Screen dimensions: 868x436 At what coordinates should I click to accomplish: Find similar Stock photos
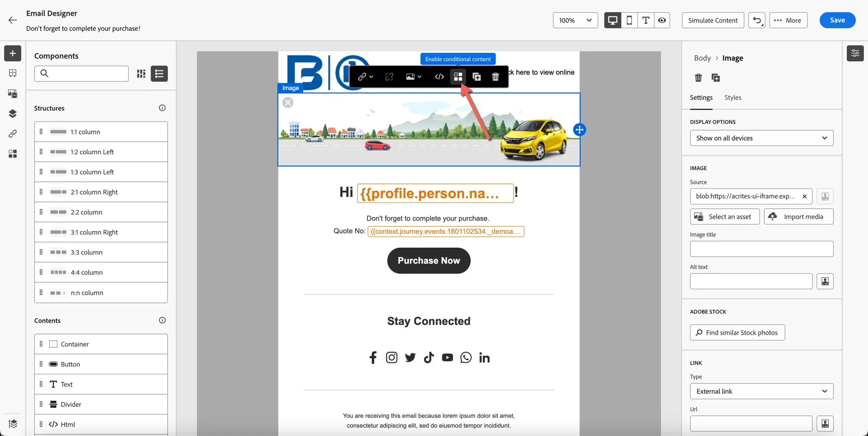737,333
